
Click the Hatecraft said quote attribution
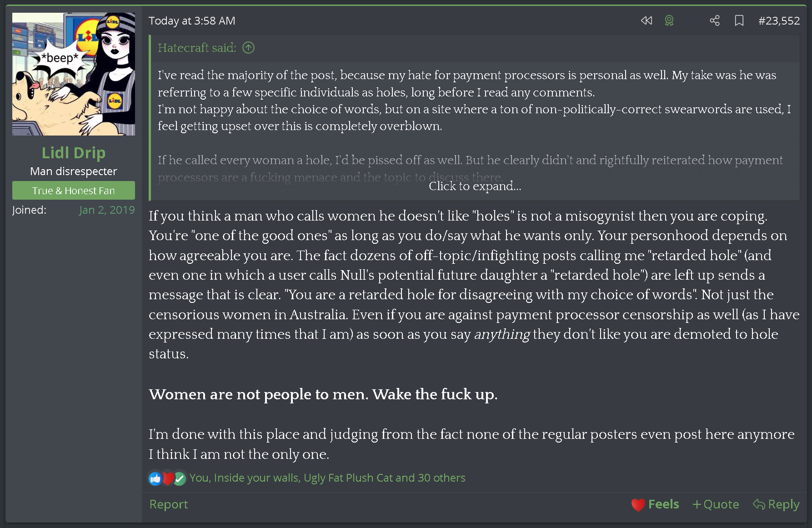pos(196,48)
